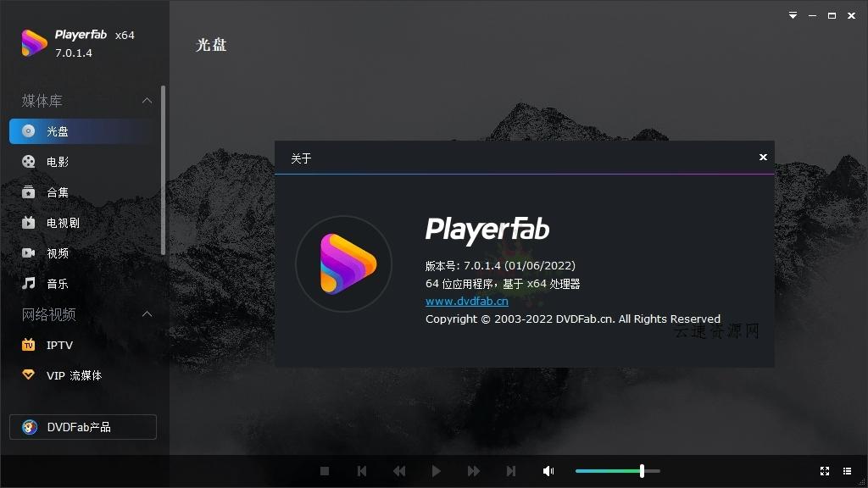
Task: Mute the audio volume
Action: [548, 470]
